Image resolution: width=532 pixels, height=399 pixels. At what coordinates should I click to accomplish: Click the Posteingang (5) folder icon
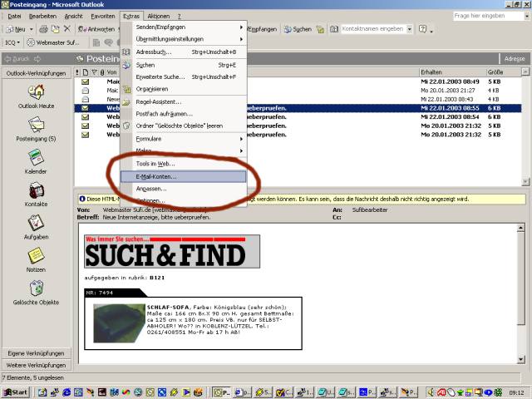(x=36, y=125)
